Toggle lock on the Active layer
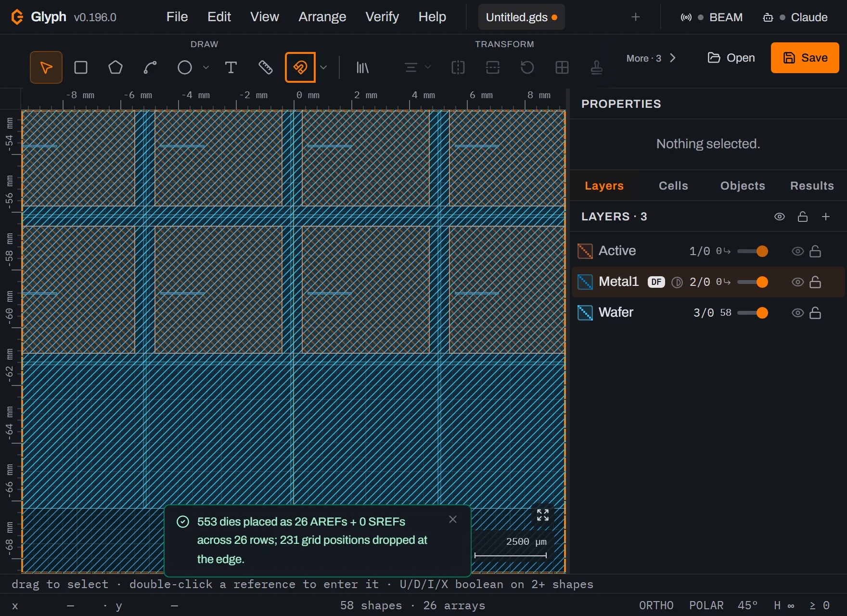Screen dimensions: 847x616 [815, 251]
